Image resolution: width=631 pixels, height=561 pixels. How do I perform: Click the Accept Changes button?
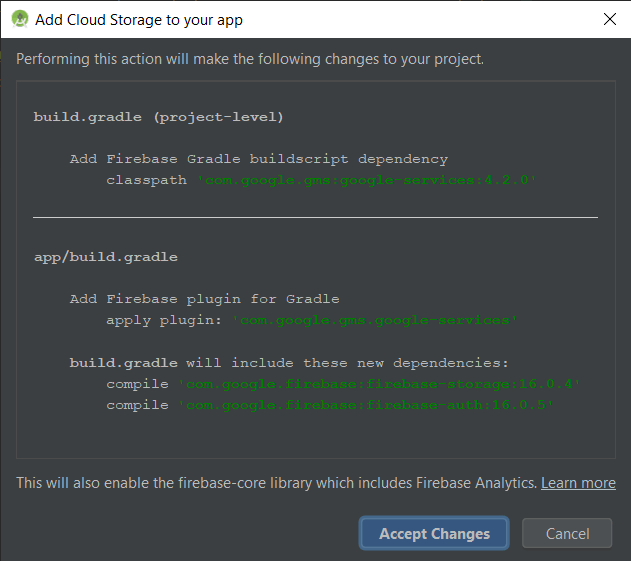tap(434, 533)
